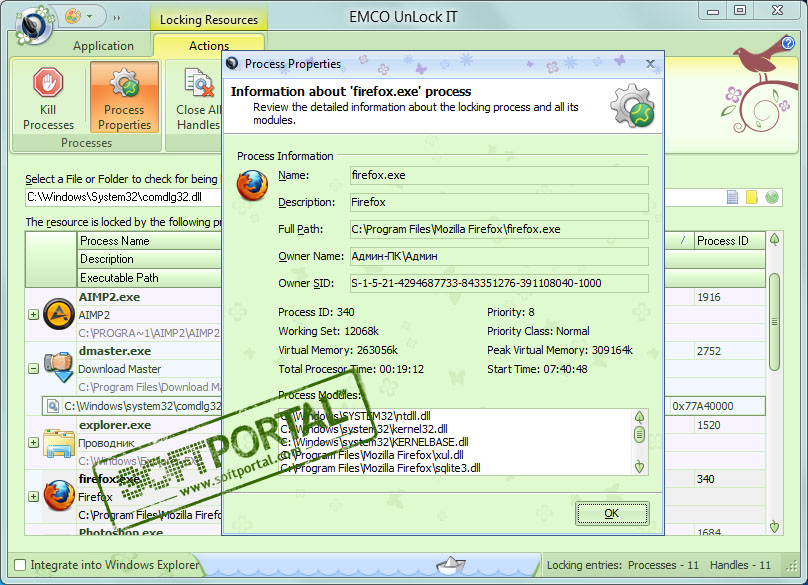The height and width of the screenshot is (585, 808).
Task: Close the Process Properties dialog
Action: tap(650, 64)
